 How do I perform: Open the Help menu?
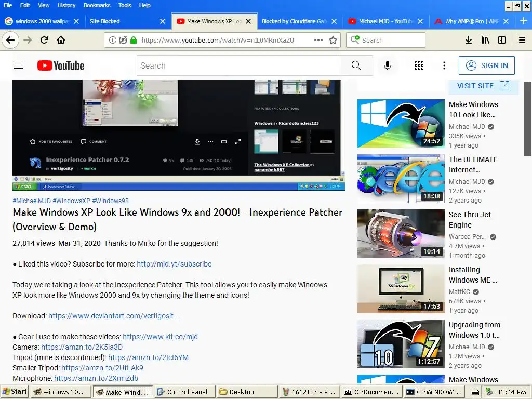click(x=144, y=5)
